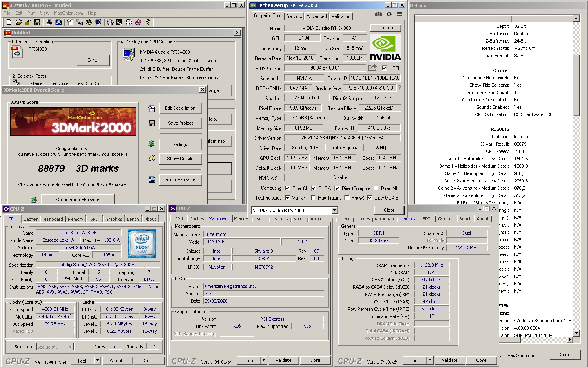588x368 pixels.
Task: Click Intel Xeon logo in CPU-Z
Action: tap(142, 243)
